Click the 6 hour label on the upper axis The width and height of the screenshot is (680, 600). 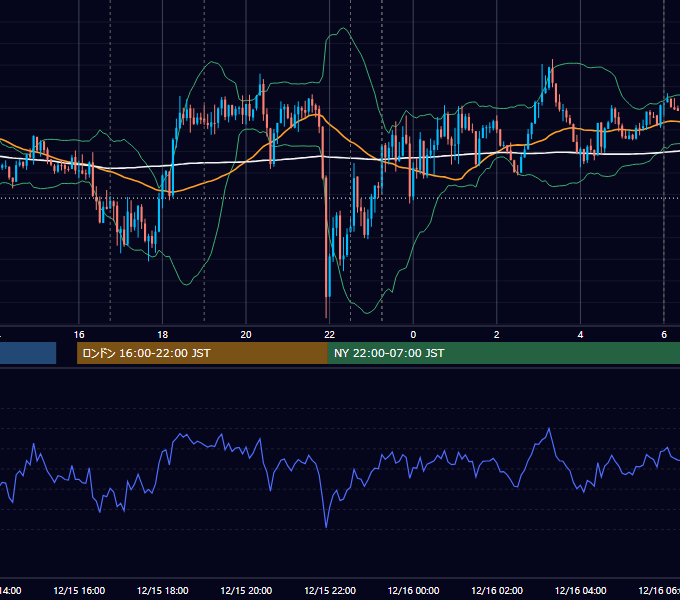pyautogui.click(x=664, y=334)
